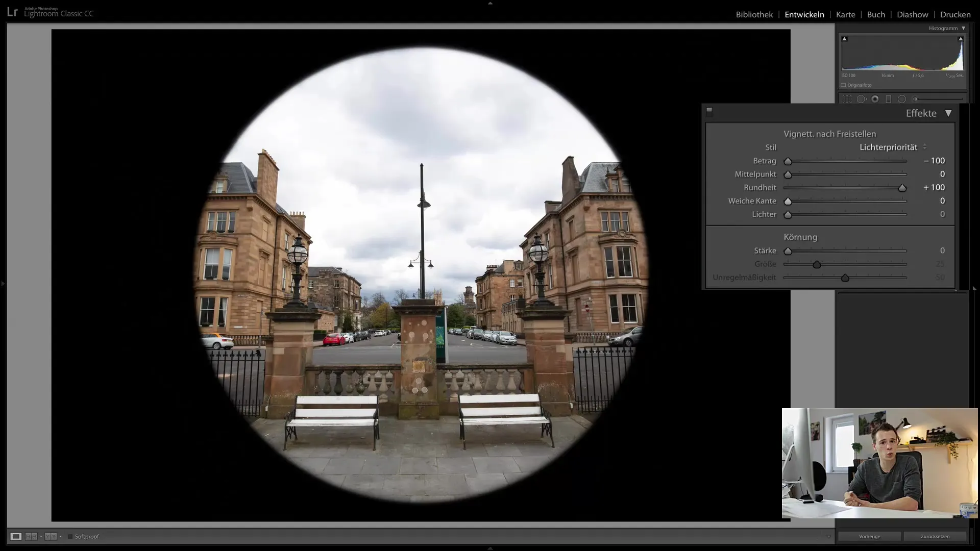Open the Buch module
The image size is (980, 551).
[x=876, y=14]
